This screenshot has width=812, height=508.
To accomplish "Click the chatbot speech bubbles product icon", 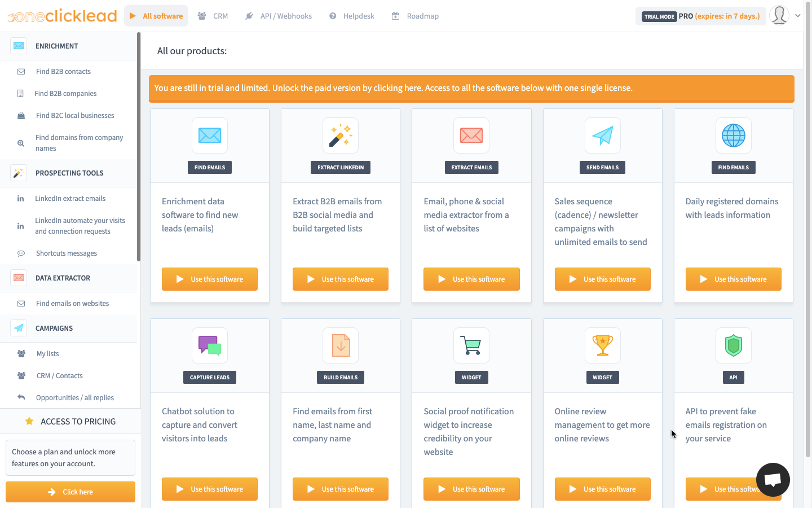I will pyautogui.click(x=209, y=345).
